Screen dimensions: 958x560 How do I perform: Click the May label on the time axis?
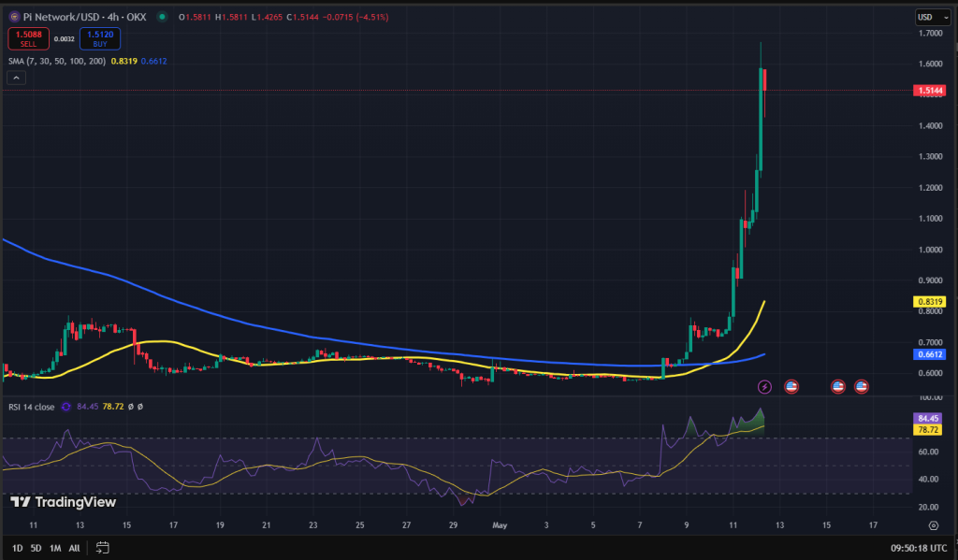(x=500, y=525)
